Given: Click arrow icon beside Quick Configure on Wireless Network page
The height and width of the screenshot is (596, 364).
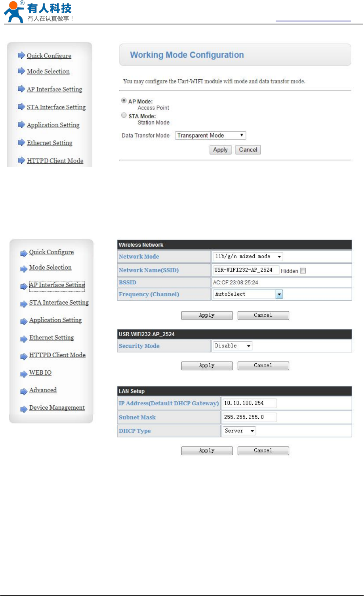Looking at the screenshot, I should tap(24, 253).
